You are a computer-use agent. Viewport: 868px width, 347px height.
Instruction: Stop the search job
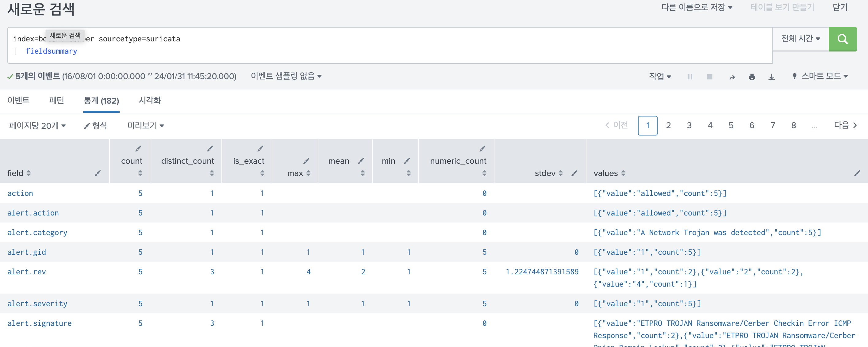(709, 77)
